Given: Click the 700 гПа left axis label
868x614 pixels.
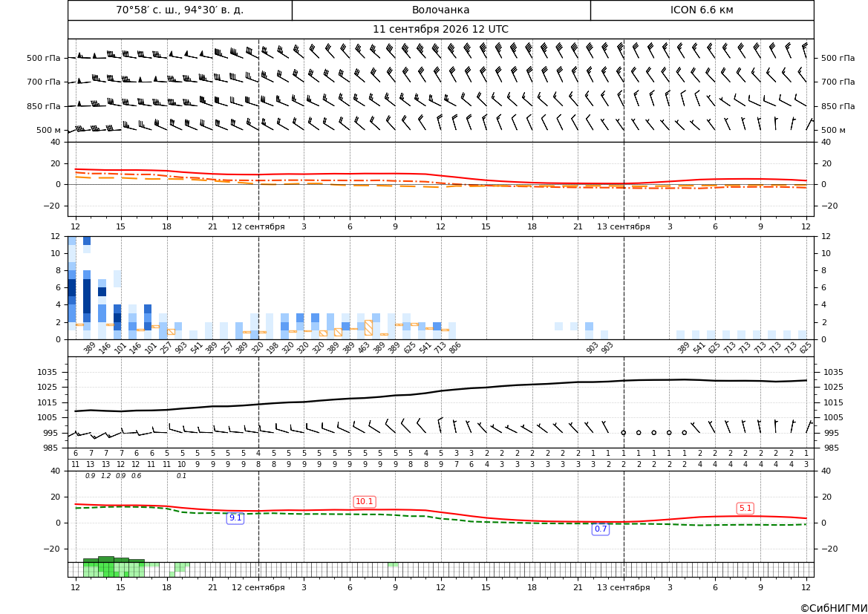Looking at the screenshot, I should (44, 82).
